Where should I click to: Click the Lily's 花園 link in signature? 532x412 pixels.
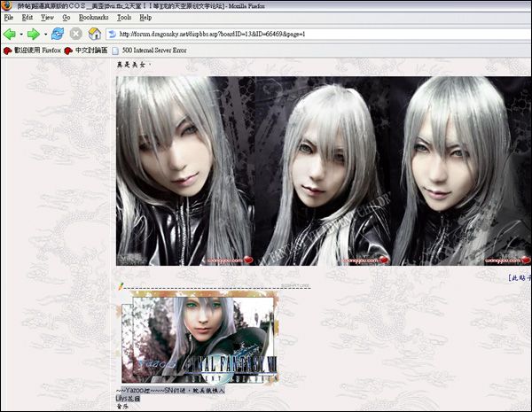click(x=128, y=399)
